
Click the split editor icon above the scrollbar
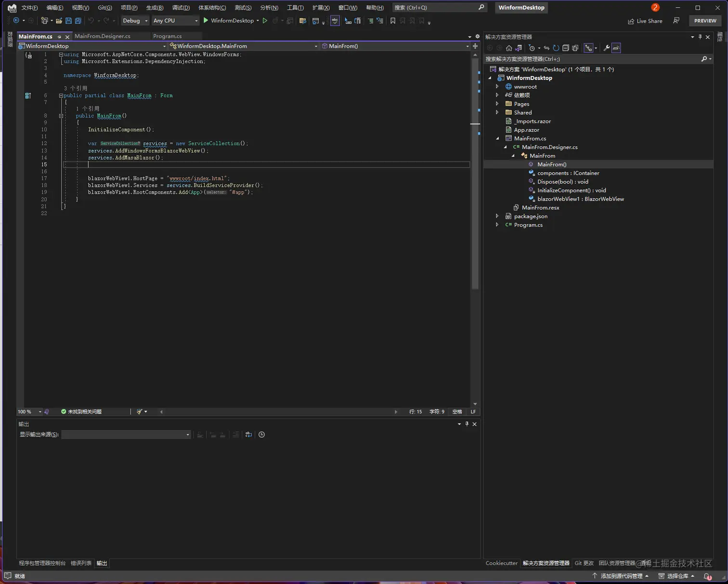[x=475, y=46]
